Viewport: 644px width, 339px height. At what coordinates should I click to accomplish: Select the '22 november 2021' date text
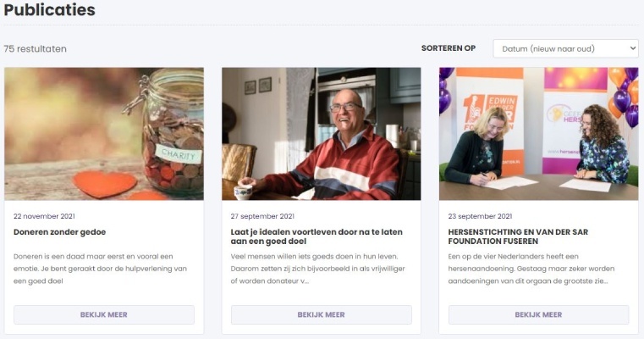point(44,216)
